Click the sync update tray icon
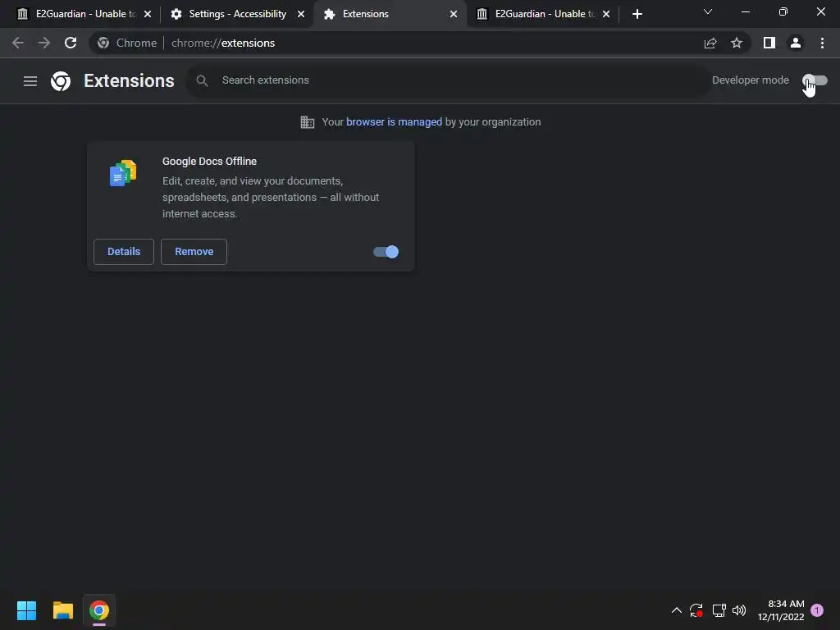 [x=696, y=610]
